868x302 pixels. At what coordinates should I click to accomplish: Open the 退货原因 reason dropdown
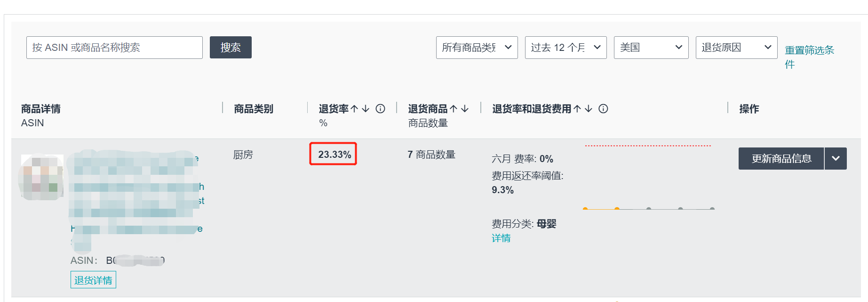click(736, 48)
